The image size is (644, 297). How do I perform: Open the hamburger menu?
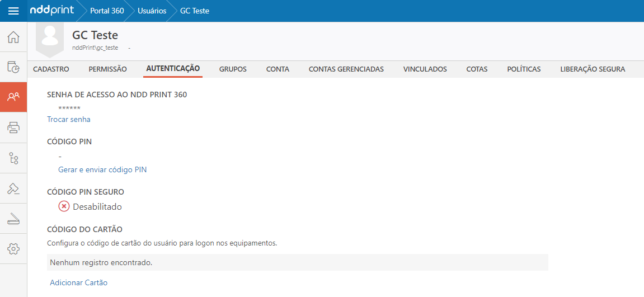[13, 11]
